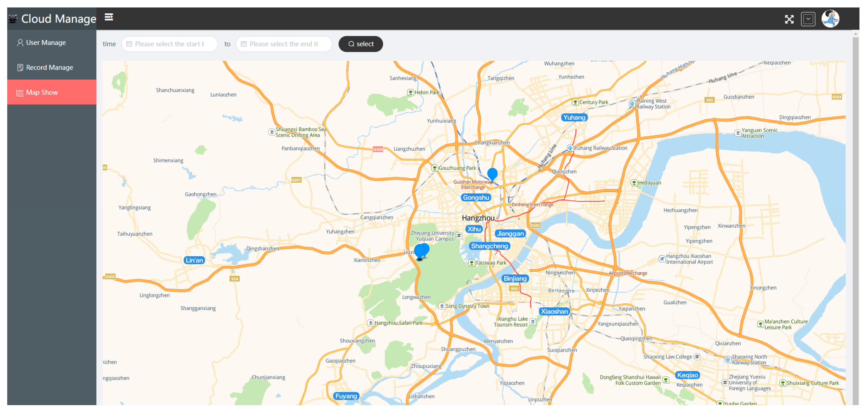868x415 pixels.
Task: Open the Record Manage menu item
Action: pyautogui.click(x=49, y=67)
